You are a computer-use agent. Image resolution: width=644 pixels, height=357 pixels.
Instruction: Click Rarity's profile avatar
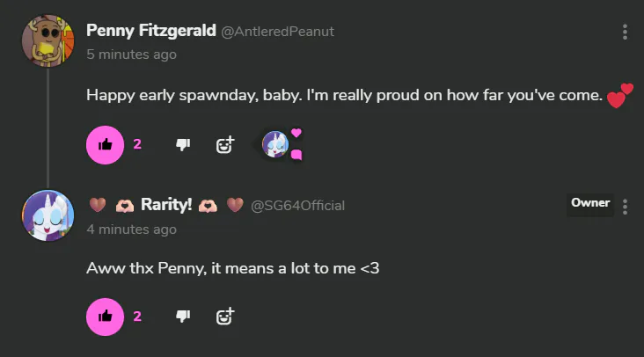48,214
